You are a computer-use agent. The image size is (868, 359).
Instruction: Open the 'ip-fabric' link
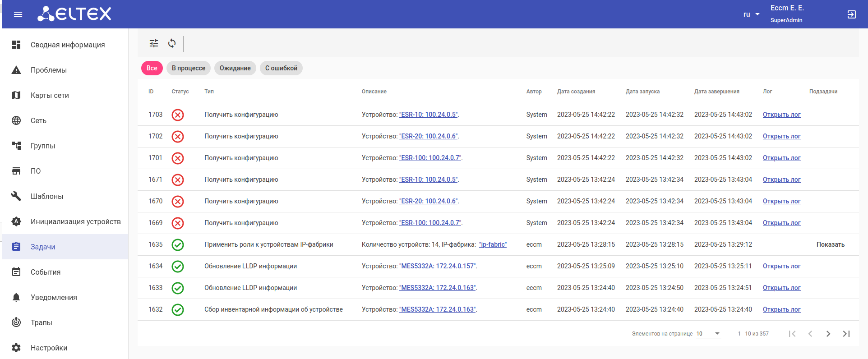tap(493, 244)
